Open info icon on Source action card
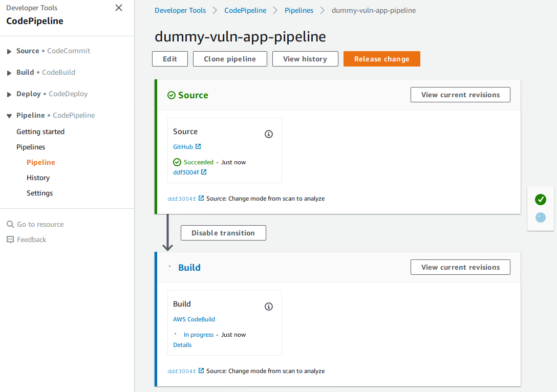 (269, 134)
